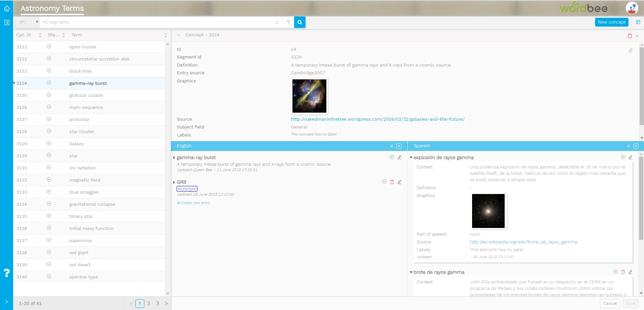Click the New concept button
Viewport: 644px width, 310px height.
coord(611,22)
